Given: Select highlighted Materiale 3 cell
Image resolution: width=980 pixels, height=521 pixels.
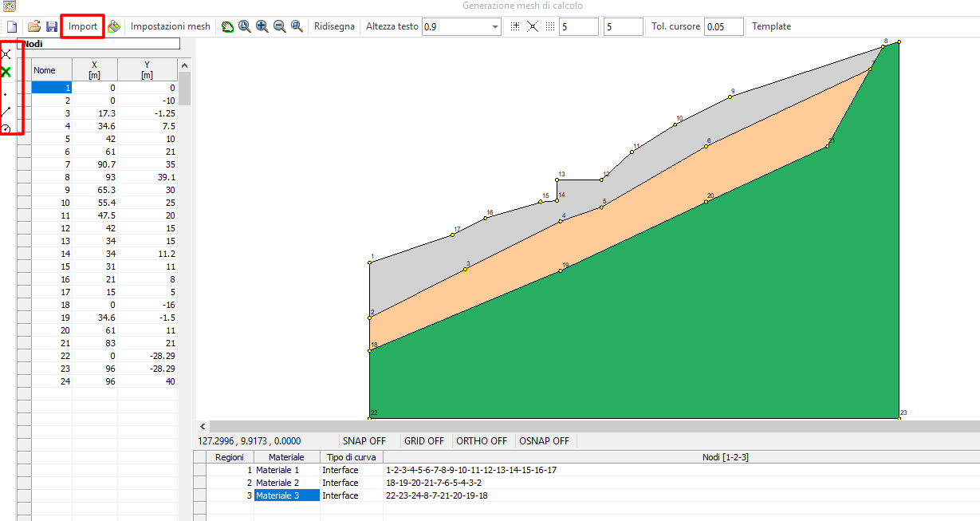Looking at the screenshot, I should point(286,495).
